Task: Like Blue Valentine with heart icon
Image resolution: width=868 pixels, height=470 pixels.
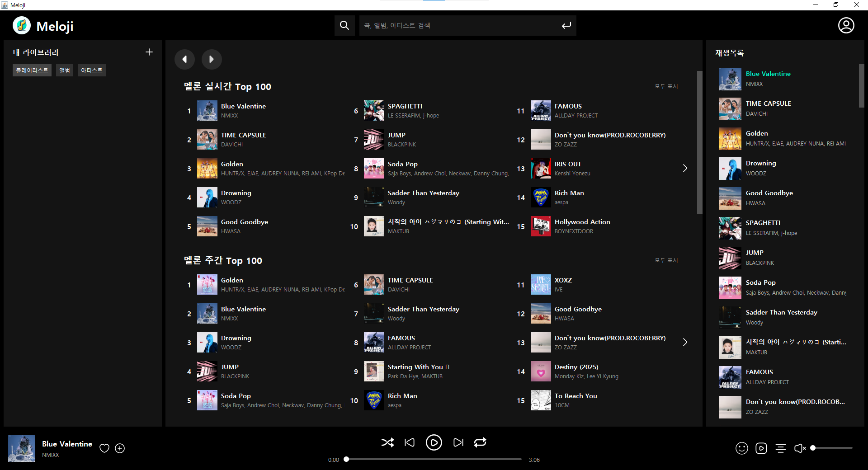Action: tap(104, 448)
